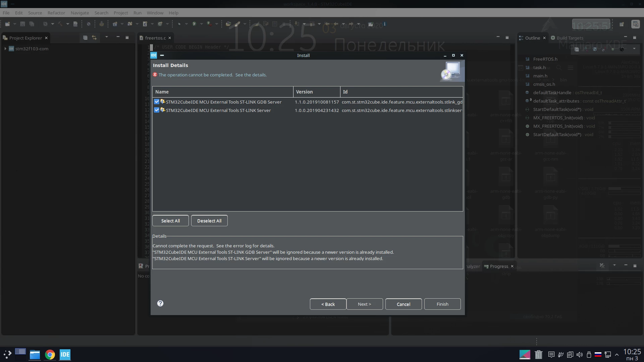
Task: Click the Next button
Action: (x=365, y=304)
